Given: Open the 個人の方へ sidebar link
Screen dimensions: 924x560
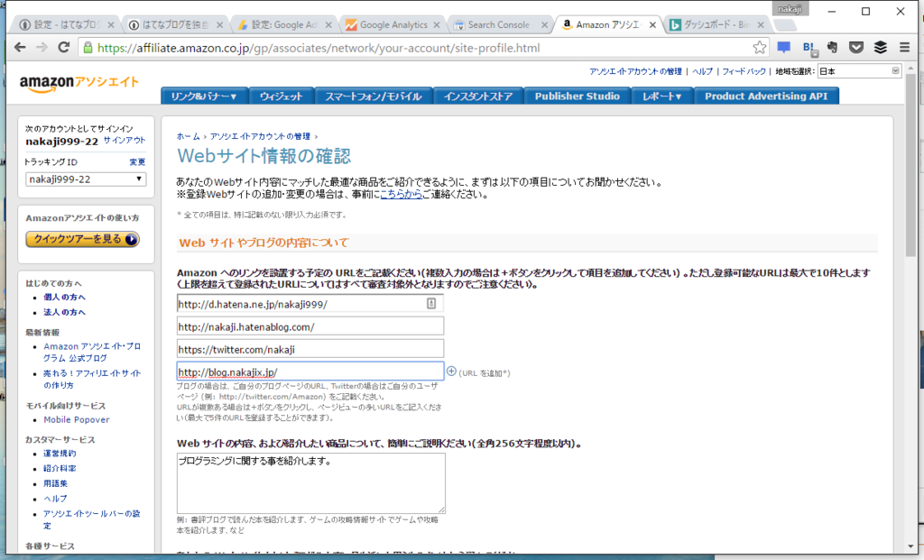Looking at the screenshot, I should click(64, 297).
